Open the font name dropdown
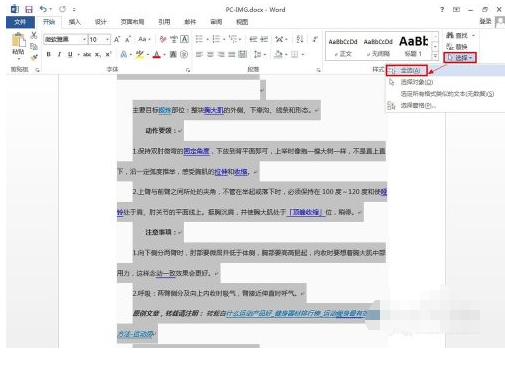Image resolution: width=505 pixels, height=372 pixels. click(x=84, y=39)
